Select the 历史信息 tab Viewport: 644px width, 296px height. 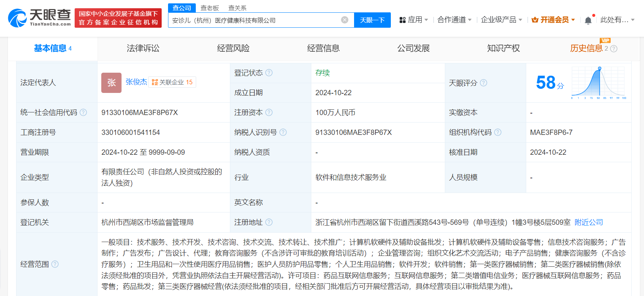click(x=586, y=48)
